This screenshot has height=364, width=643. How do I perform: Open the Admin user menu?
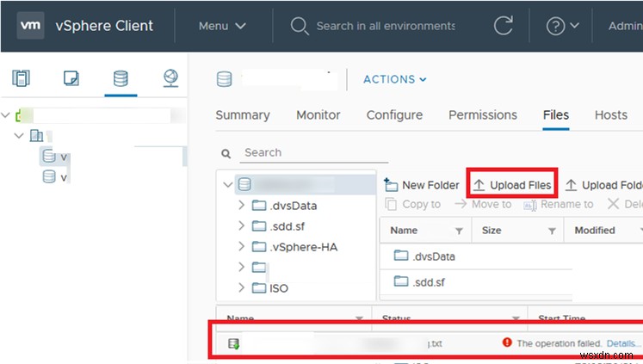[626, 26]
